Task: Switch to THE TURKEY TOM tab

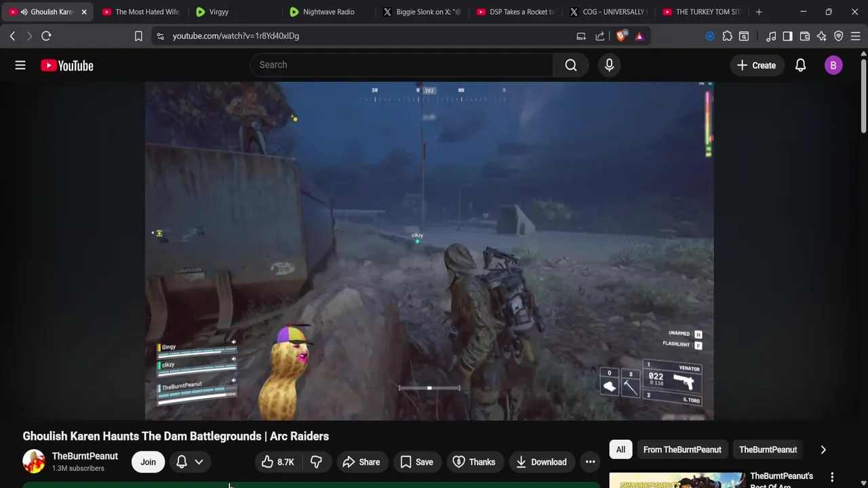Action: (x=703, y=12)
